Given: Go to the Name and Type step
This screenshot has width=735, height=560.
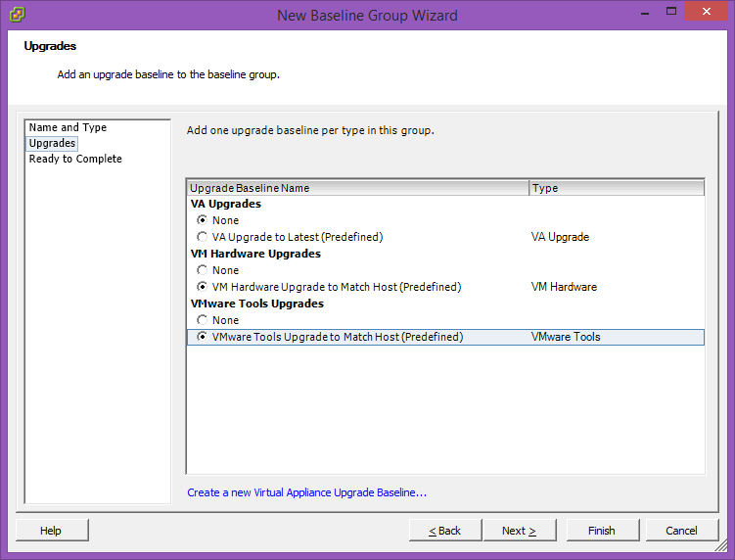Looking at the screenshot, I should coord(68,127).
